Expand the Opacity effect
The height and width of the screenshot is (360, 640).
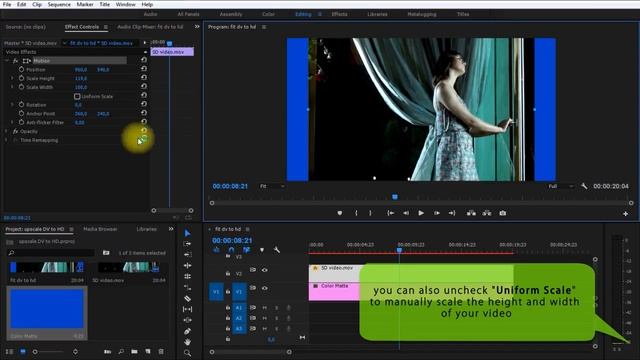[6, 131]
